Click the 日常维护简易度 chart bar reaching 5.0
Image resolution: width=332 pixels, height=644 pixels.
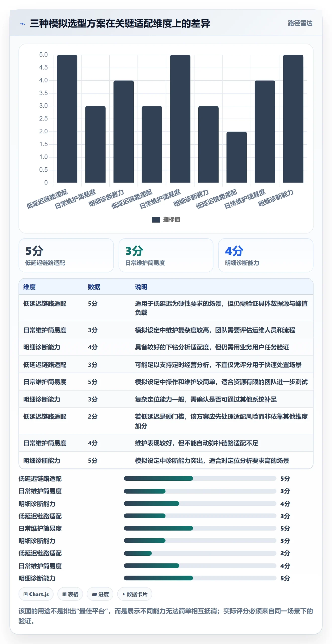180,119
